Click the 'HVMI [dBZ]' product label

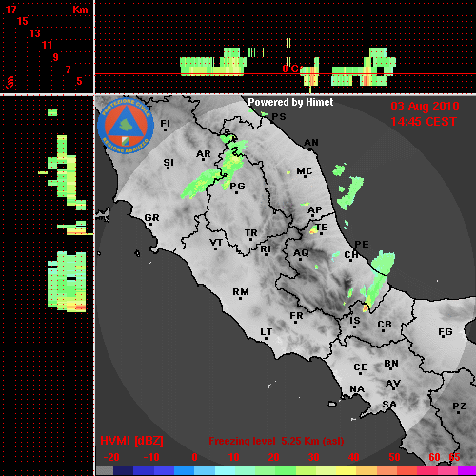pyautogui.click(x=131, y=441)
